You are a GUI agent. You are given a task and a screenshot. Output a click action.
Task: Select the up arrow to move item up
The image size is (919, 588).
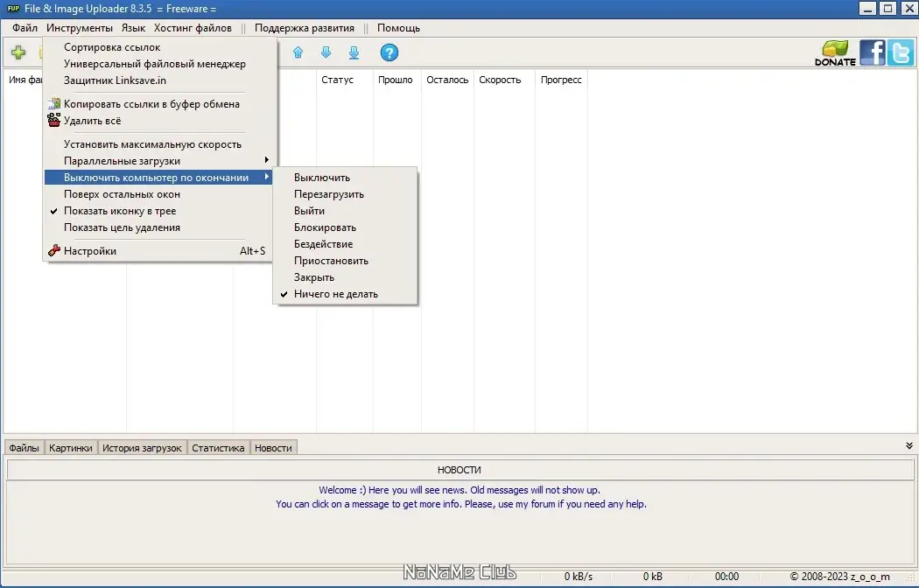(298, 52)
